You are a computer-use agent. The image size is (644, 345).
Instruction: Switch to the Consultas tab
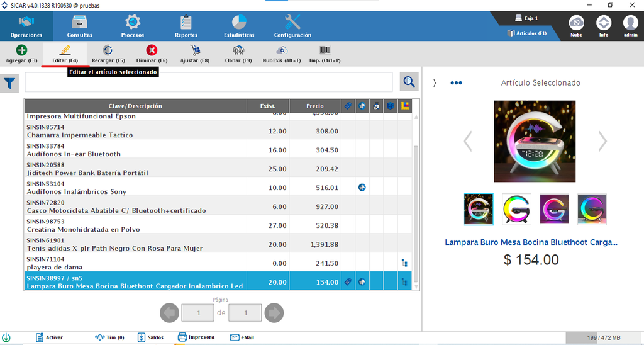coord(80,26)
